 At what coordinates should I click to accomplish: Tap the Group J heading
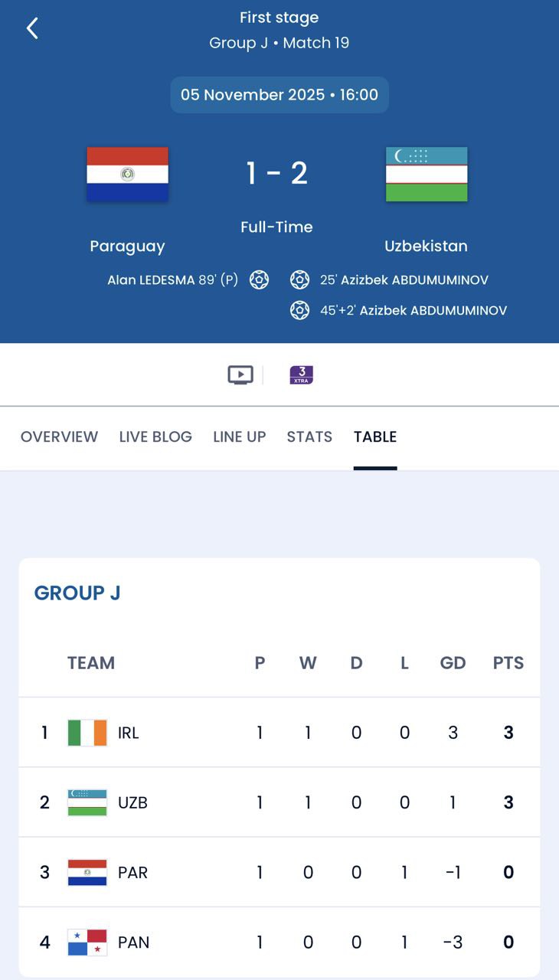coord(77,593)
